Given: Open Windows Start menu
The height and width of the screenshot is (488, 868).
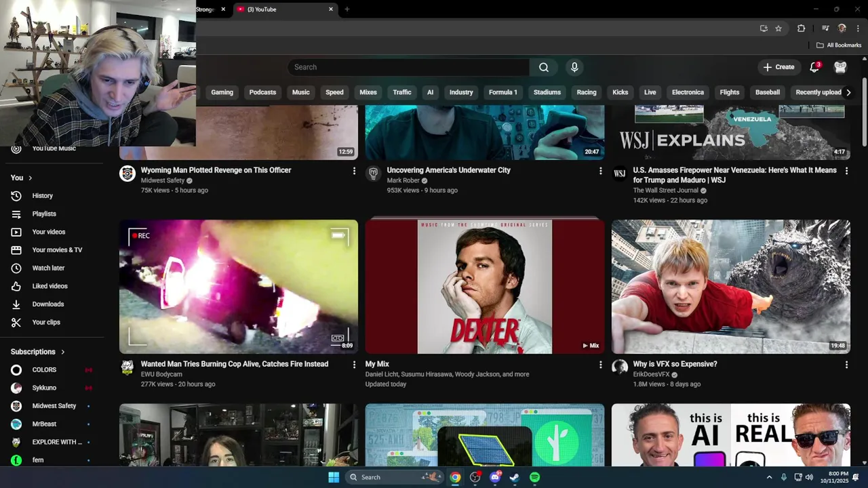Looking at the screenshot, I should [x=334, y=477].
